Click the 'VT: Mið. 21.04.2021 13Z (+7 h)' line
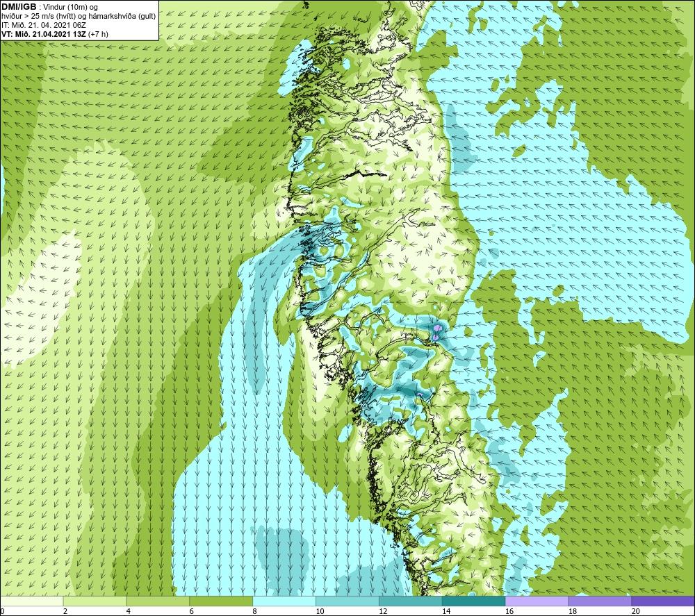Viewport: 695px width, 616px height. (x=55, y=34)
